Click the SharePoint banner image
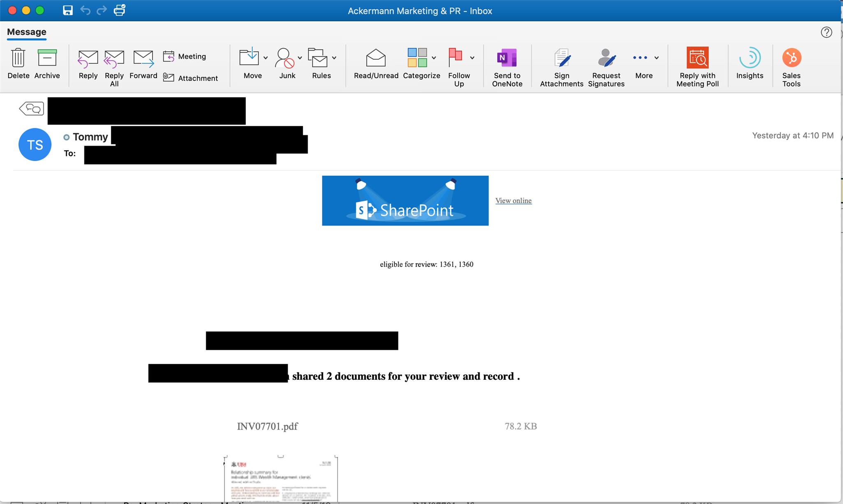This screenshot has width=843, height=504. (x=405, y=201)
